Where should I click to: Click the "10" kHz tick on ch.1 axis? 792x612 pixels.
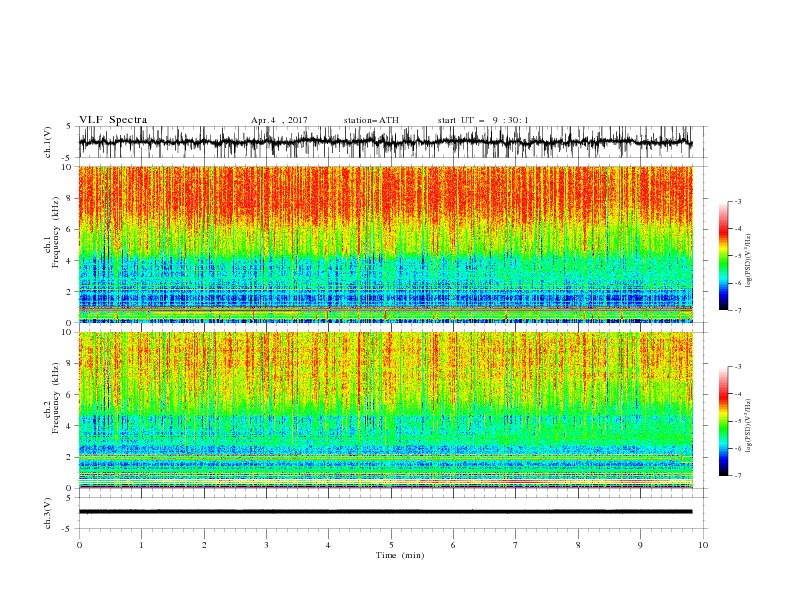coord(66,167)
